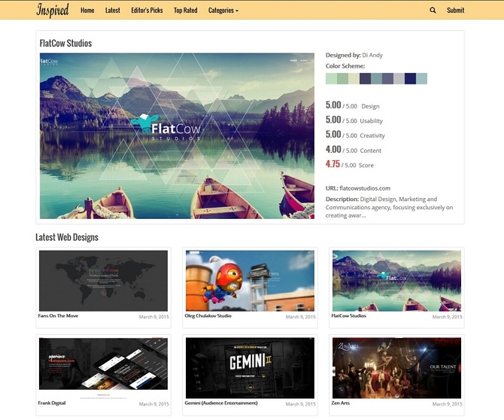The width and height of the screenshot is (504, 420).
Task: Go to the Home menu item
Action: [x=87, y=11]
